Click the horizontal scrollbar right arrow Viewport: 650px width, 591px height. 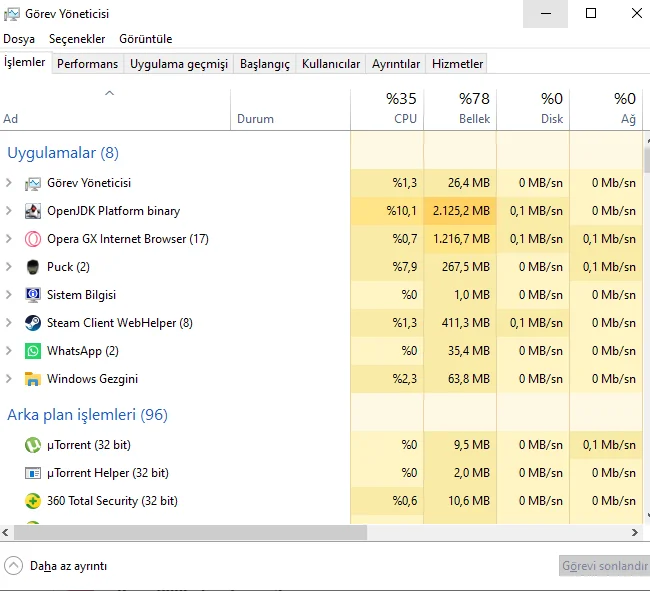(x=635, y=533)
